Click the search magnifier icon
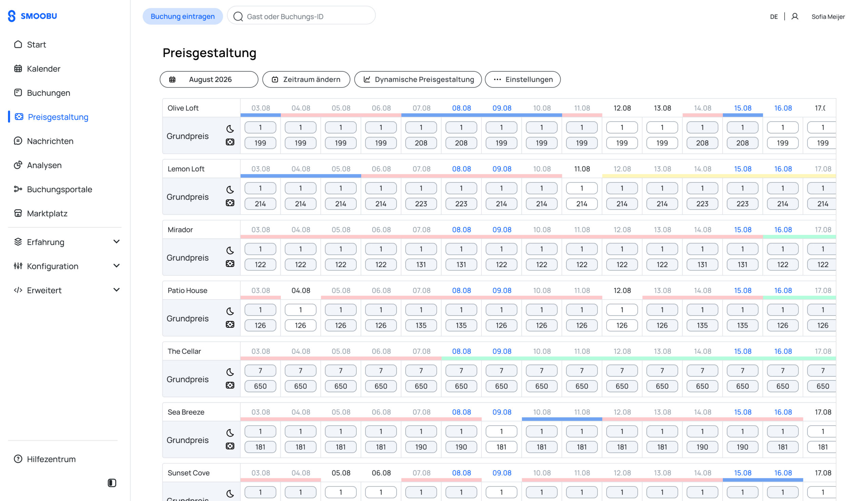868x501 pixels. pyautogui.click(x=238, y=16)
